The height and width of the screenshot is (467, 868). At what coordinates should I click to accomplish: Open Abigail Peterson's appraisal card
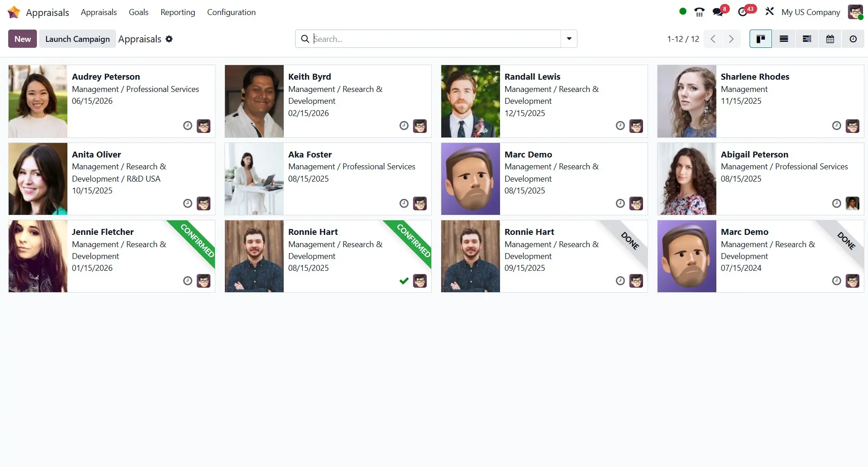click(x=761, y=179)
